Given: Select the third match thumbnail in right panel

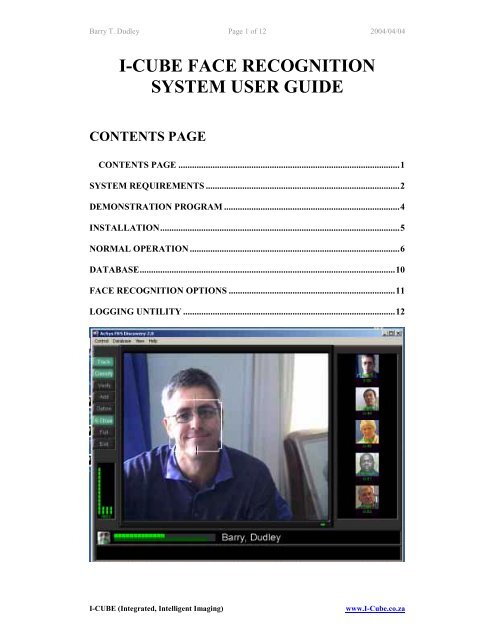Looking at the screenshot, I should 367,431.
